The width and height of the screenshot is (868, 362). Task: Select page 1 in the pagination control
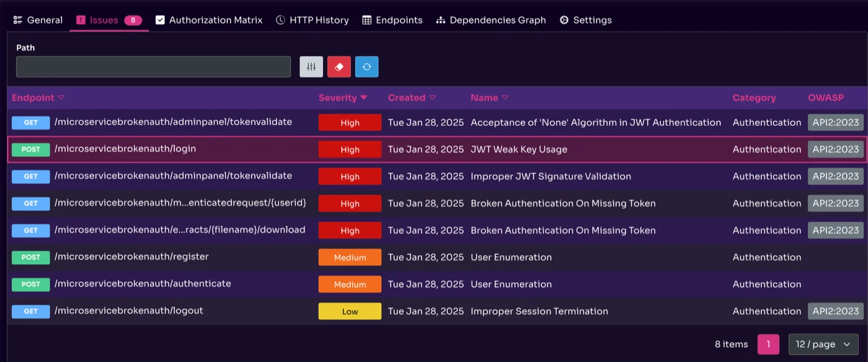pos(768,344)
